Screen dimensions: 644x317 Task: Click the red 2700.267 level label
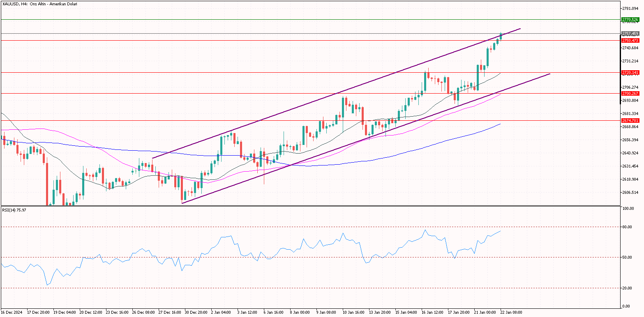coord(630,93)
